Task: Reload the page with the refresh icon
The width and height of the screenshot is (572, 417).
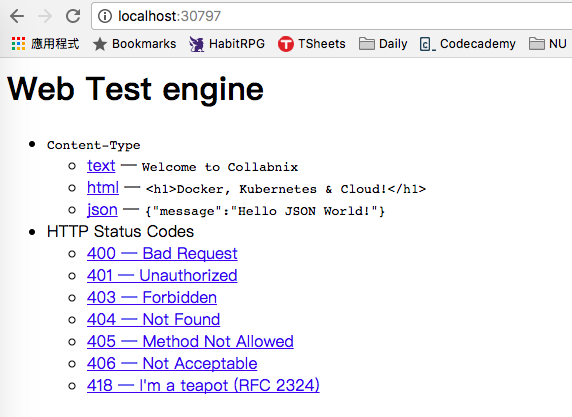Action: [x=73, y=16]
